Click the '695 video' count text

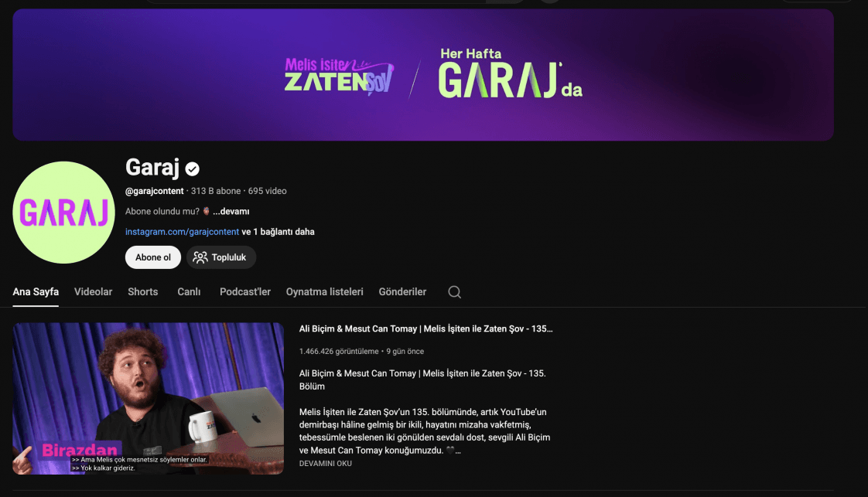(x=268, y=191)
